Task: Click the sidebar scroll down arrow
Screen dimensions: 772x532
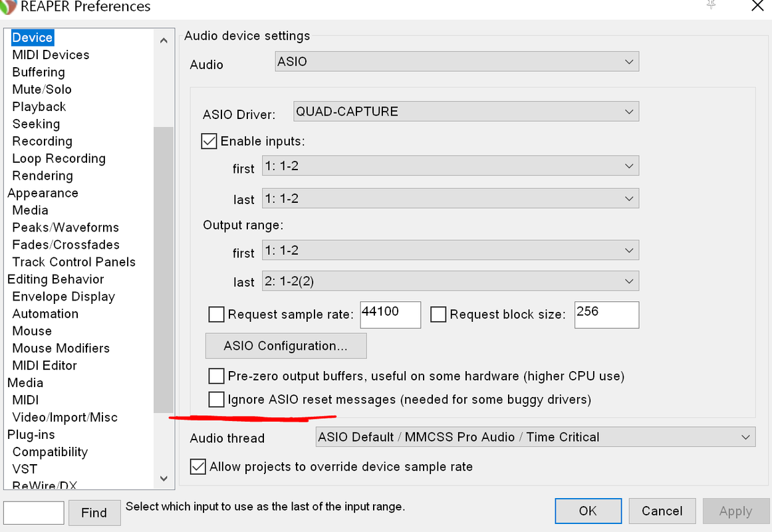Action: pos(164,478)
